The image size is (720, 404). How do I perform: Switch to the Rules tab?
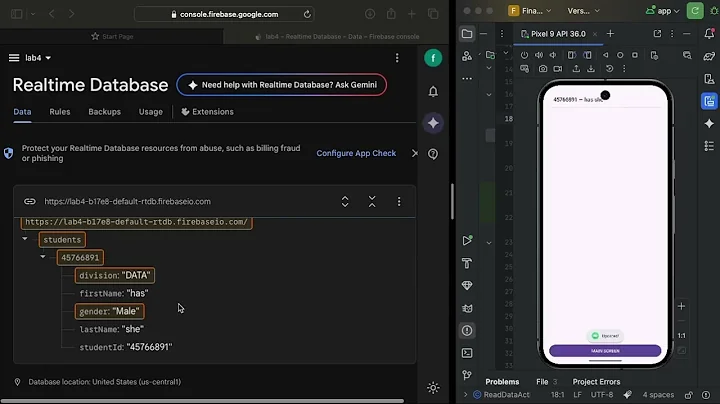click(60, 112)
